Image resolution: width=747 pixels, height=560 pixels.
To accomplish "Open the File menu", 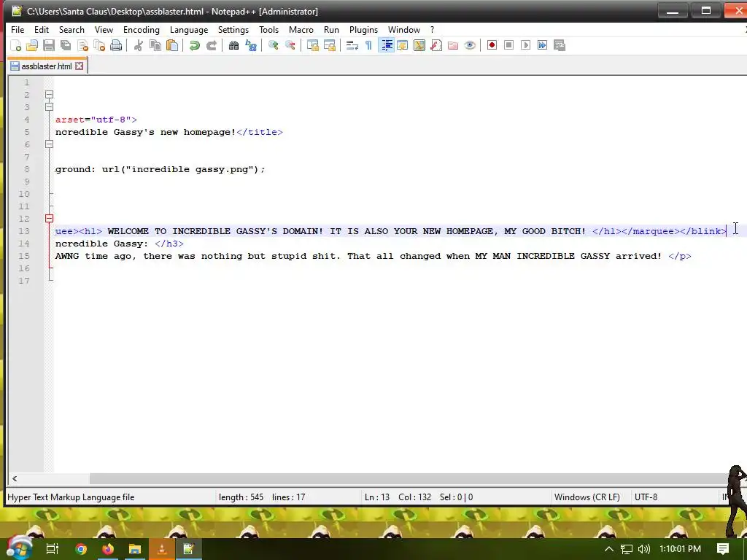I will [18, 29].
